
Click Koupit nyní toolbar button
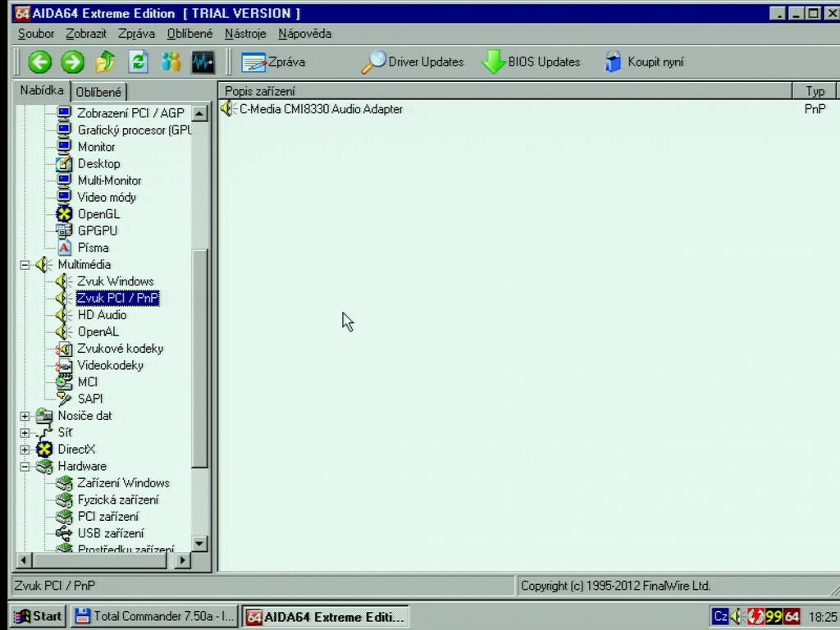coord(644,62)
